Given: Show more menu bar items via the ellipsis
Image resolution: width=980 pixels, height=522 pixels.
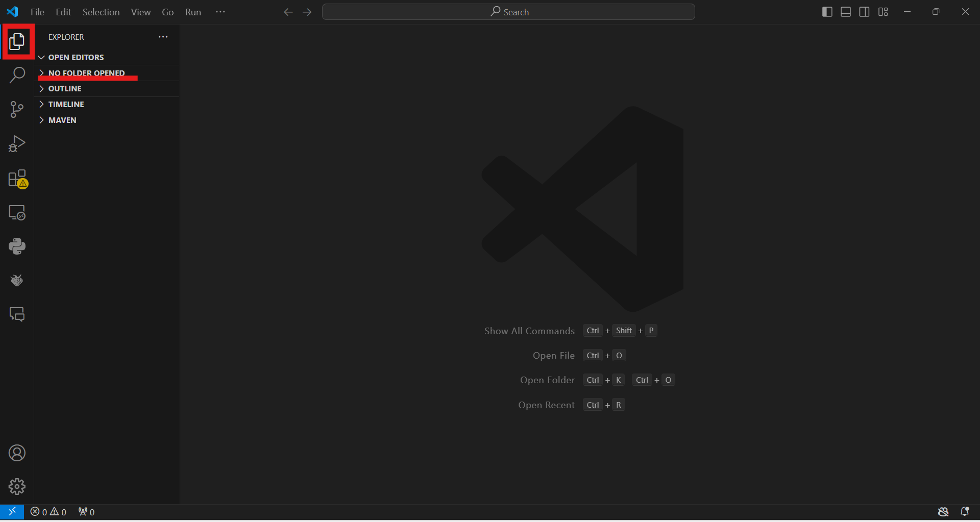Looking at the screenshot, I should tap(220, 12).
